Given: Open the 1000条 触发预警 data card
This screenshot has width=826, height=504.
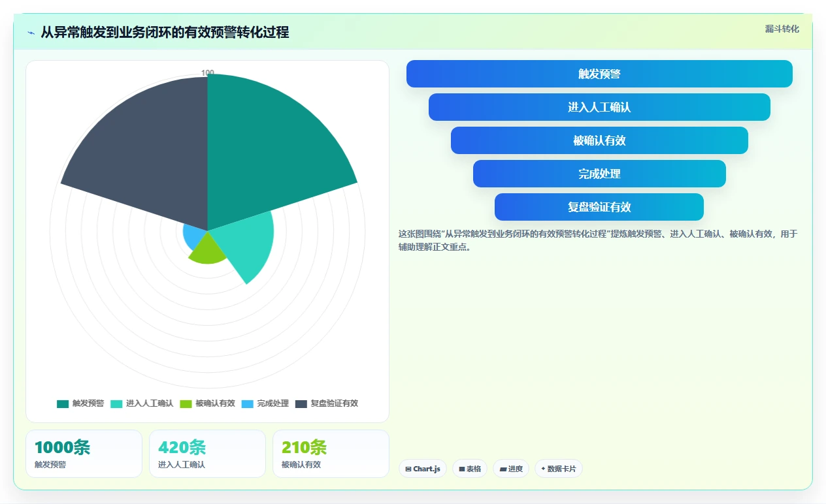Looking at the screenshot, I should pos(84,454).
